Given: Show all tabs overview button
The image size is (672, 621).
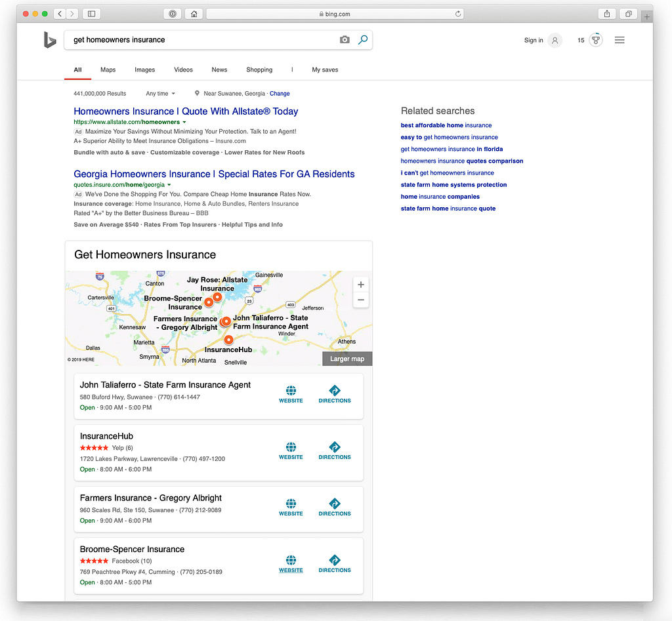Looking at the screenshot, I should pos(628,14).
